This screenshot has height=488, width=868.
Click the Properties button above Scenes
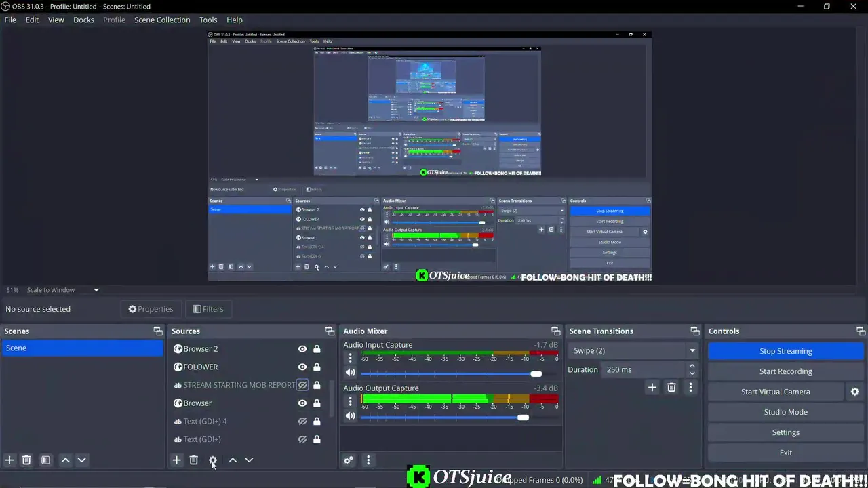(151, 309)
